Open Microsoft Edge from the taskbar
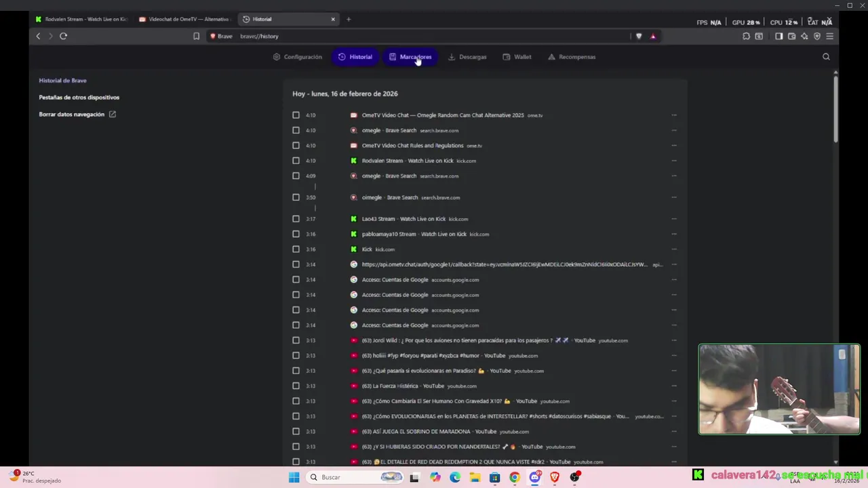 454,477
